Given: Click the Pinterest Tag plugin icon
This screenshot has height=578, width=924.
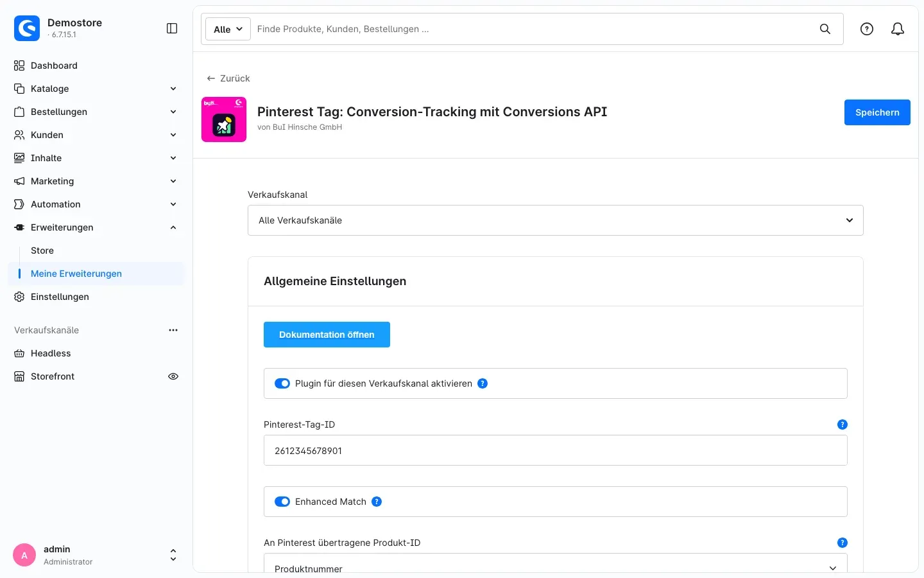Looking at the screenshot, I should 224,119.
